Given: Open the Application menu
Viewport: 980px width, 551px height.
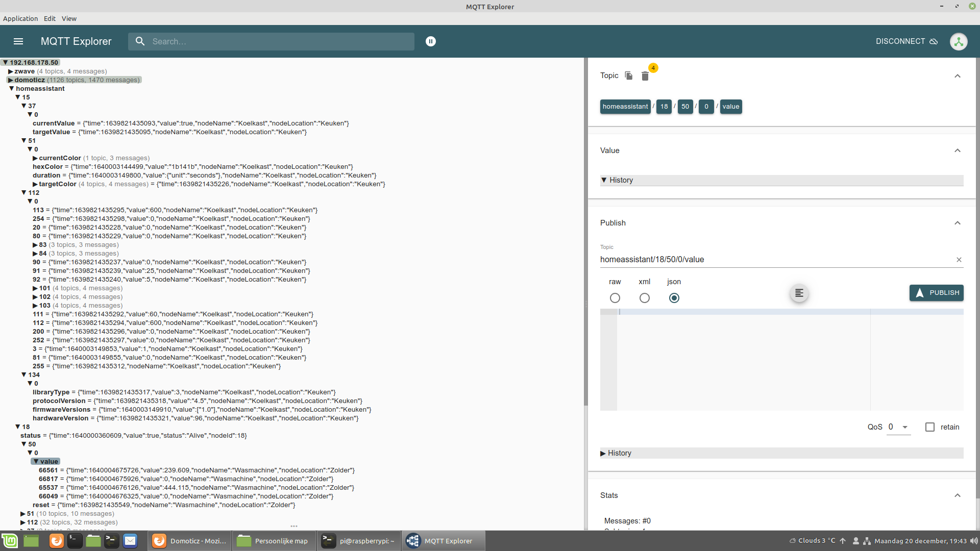Looking at the screenshot, I should pos(20,18).
